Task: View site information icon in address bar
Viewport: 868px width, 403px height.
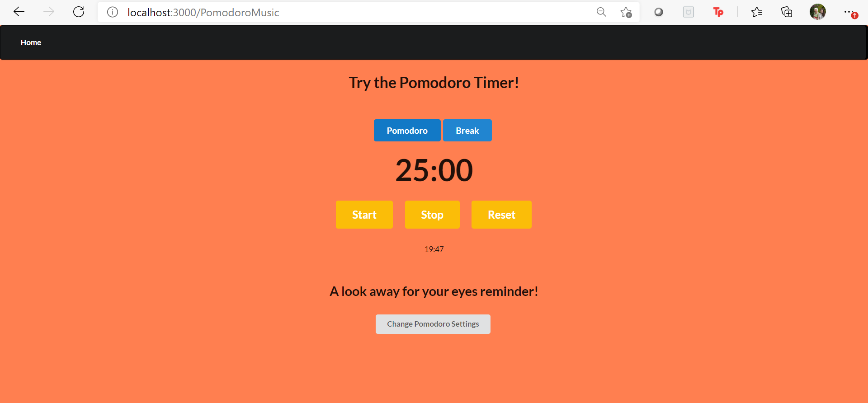Action: [x=113, y=12]
